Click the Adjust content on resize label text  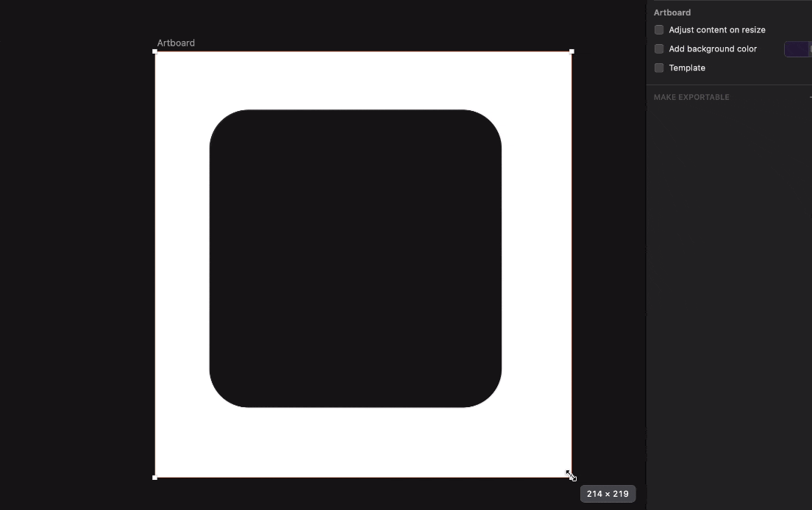(x=717, y=29)
